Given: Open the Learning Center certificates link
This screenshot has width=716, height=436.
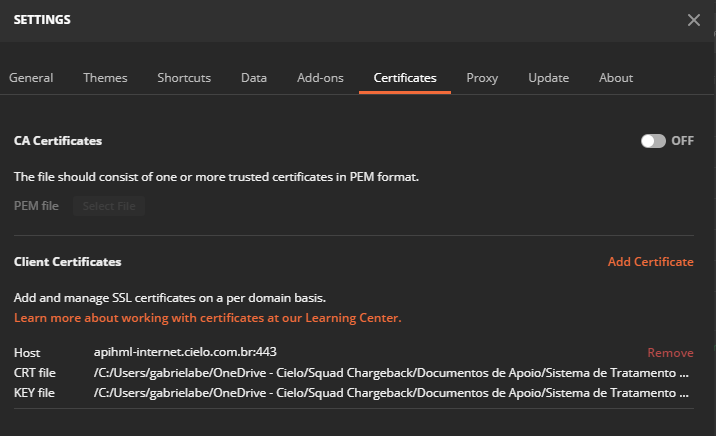Looking at the screenshot, I should (207, 318).
